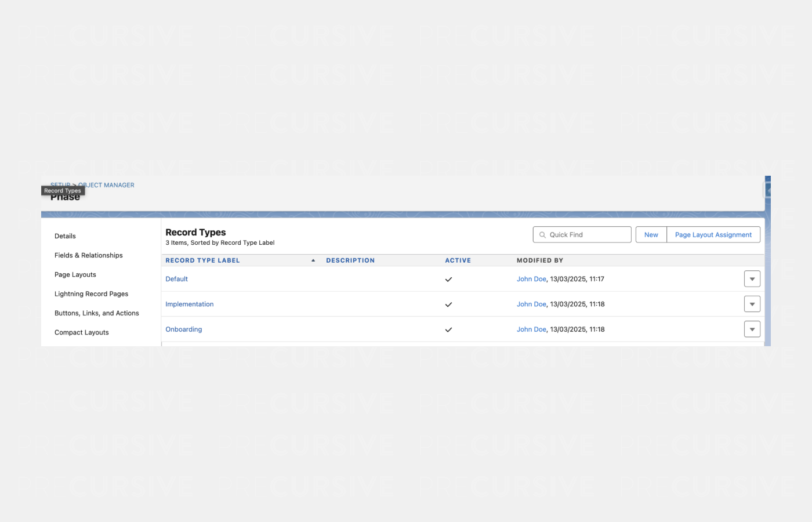Focus the Quick Find search field
The width and height of the screenshot is (812, 522).
click(587, 235)
